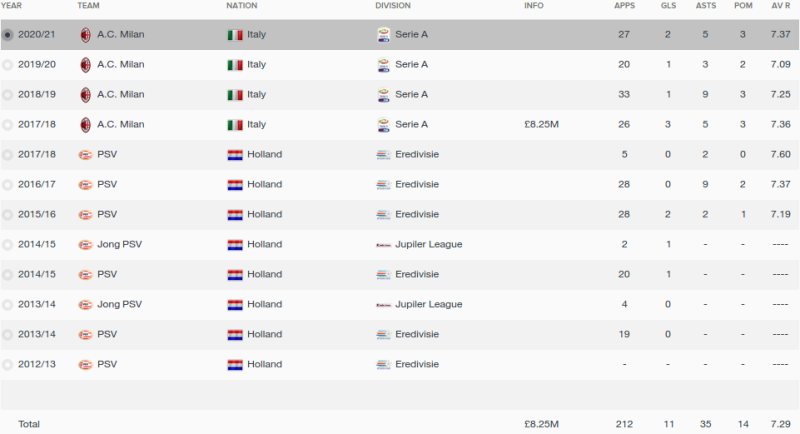Open the Jong PSV team link for 2014/15
800x434 pixels.
coord(120,244)
